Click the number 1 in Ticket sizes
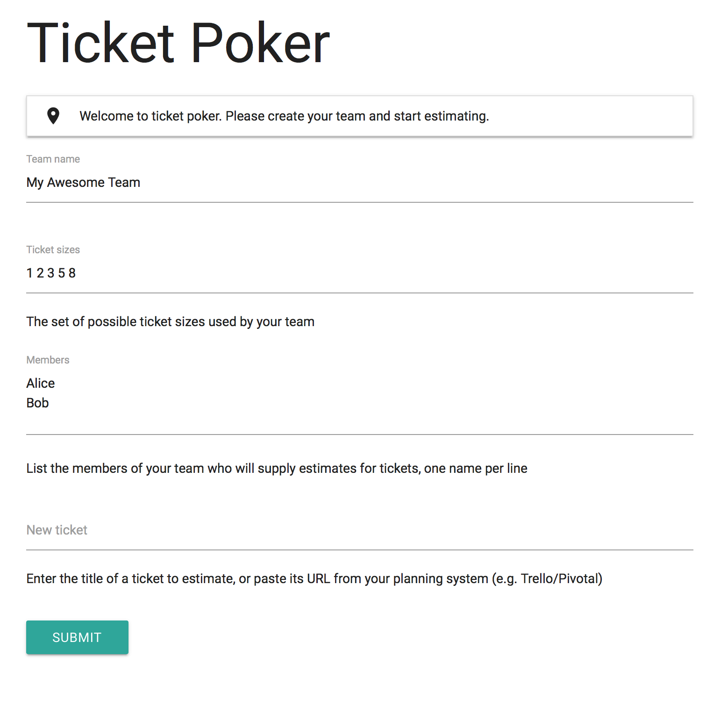728x713 pixels. [x=29, y=273]
